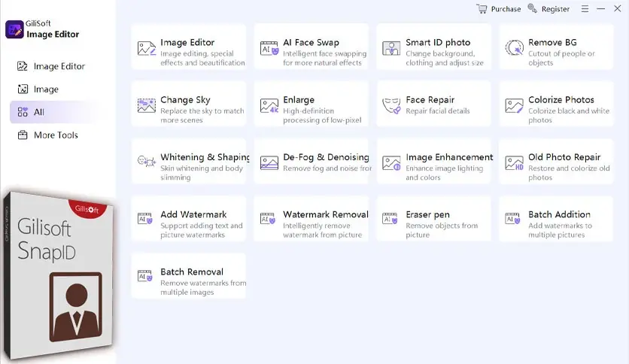
Task: Click 'Support adding text and picture watermarks'
Action: point(202,230)
